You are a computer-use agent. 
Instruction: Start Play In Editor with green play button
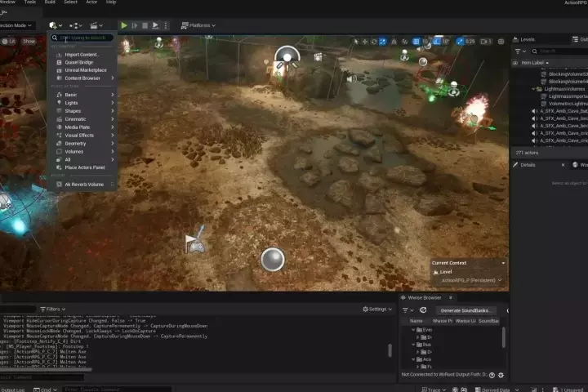click(x=124, y=25)
